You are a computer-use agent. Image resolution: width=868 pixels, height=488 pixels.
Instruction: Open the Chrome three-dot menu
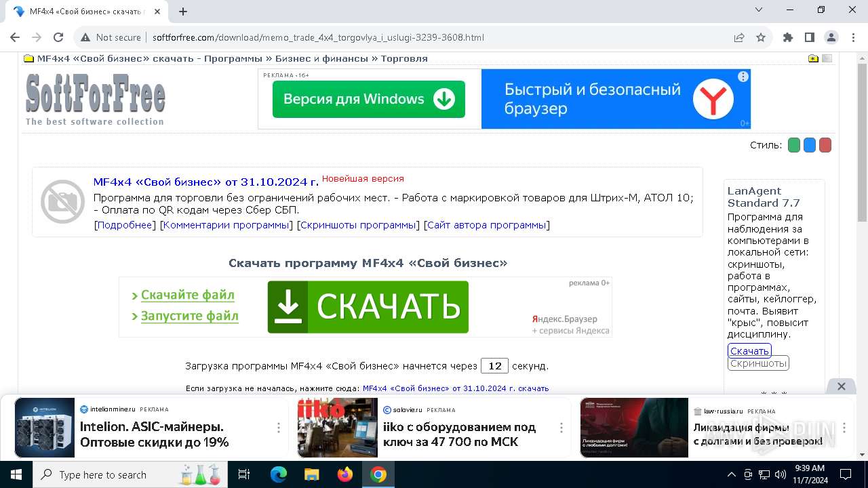pos(853,37)
